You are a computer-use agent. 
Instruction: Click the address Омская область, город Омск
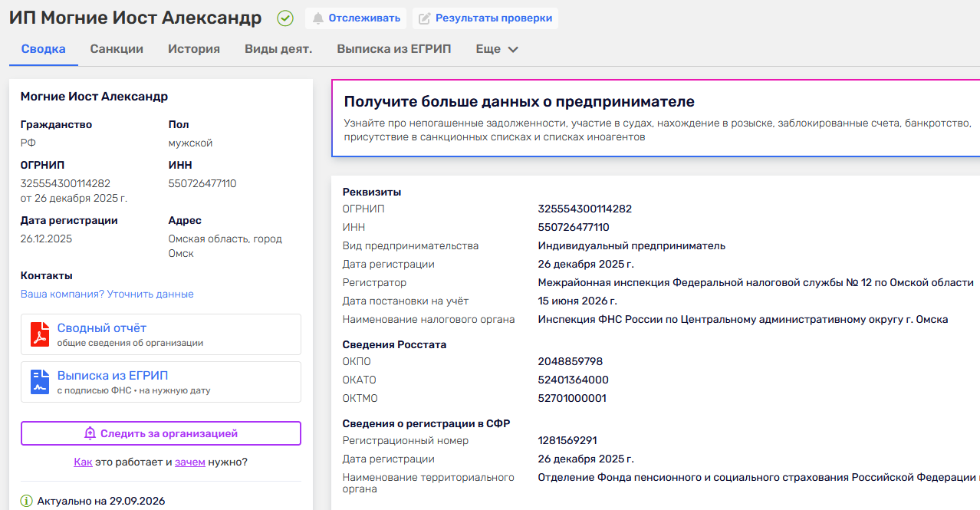[x=225, y=246]
